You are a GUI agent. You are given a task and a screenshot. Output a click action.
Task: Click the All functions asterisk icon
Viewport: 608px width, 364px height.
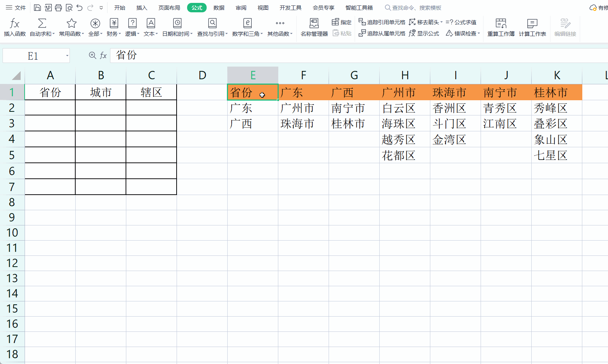[95, 24]
